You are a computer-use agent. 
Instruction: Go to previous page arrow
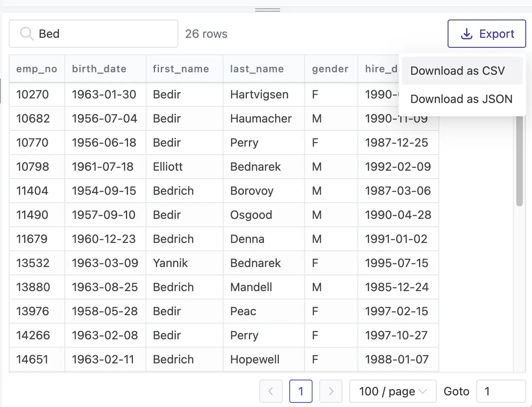click(x=271, y=391)
